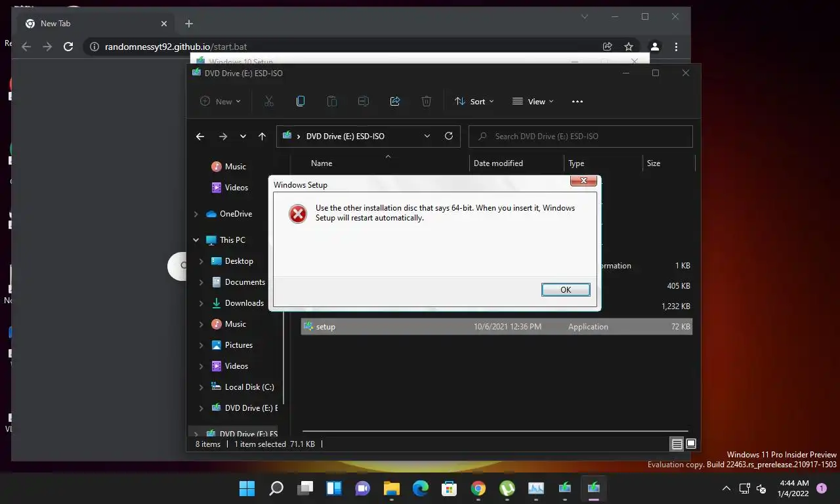This screenshot has width=840, height=504.
Task: Open the Windows Start menu
Action: click(247, 488)
